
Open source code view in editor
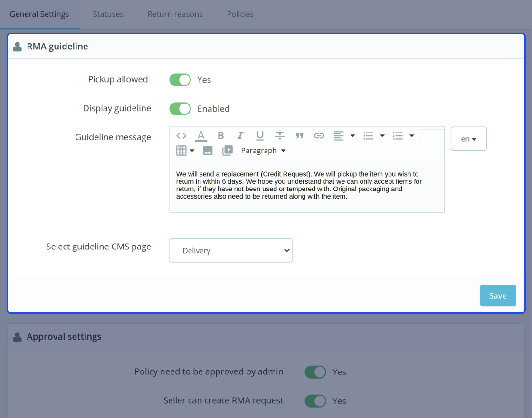[181, 136]
